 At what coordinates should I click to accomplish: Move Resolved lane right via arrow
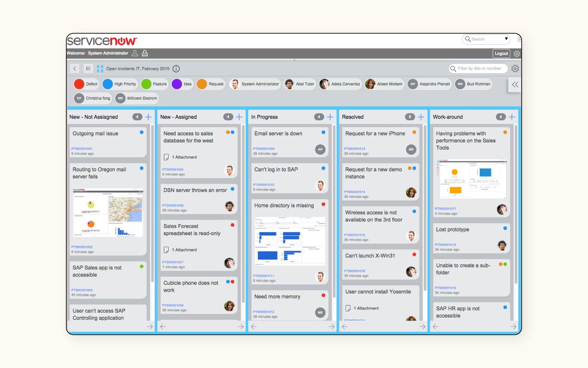pyautogui.click(x=422, y=326)
